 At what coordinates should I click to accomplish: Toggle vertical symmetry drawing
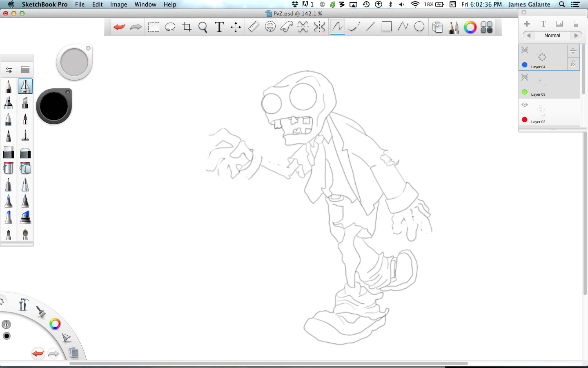click(x=319, y=27)
